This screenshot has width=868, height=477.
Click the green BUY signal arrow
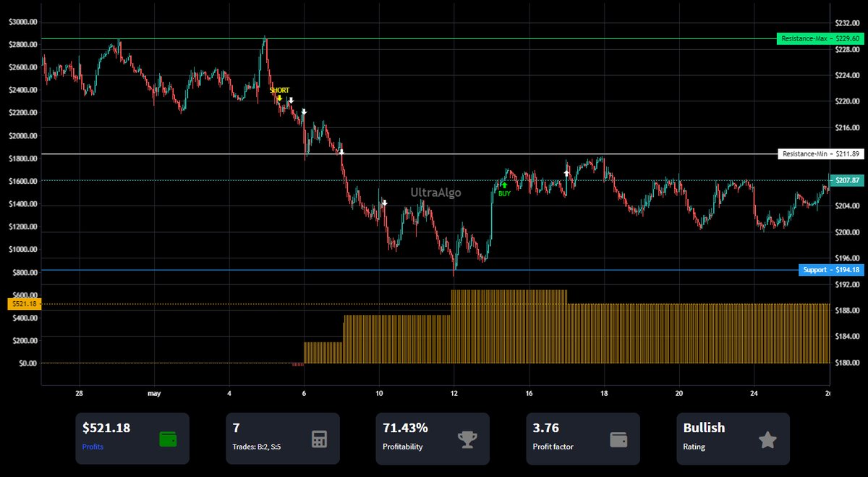pos(504,185)
